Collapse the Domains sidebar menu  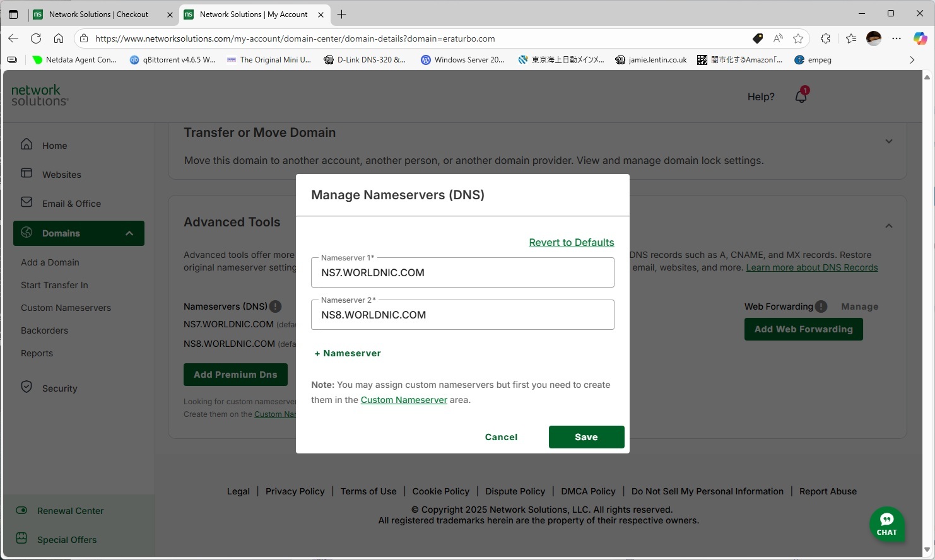[x=129, y=233]
